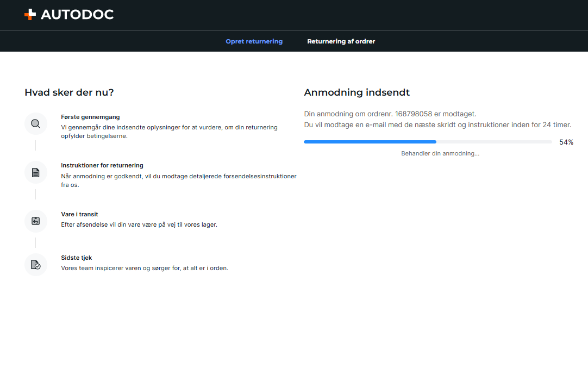This screenshot has height=387, width=588.
Task: Click the 'Instruktioner for returnering' step title
Action: tap(102, 165)
